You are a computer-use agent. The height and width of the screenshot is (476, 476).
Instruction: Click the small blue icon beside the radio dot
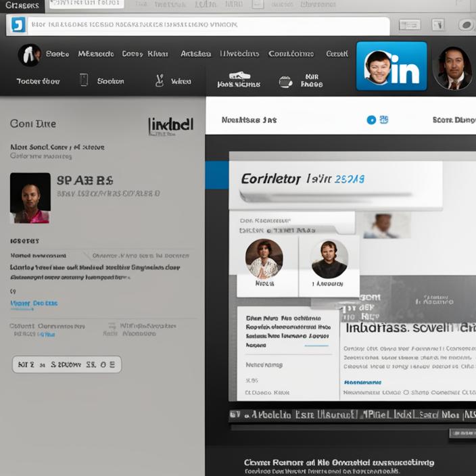point(384,120)
